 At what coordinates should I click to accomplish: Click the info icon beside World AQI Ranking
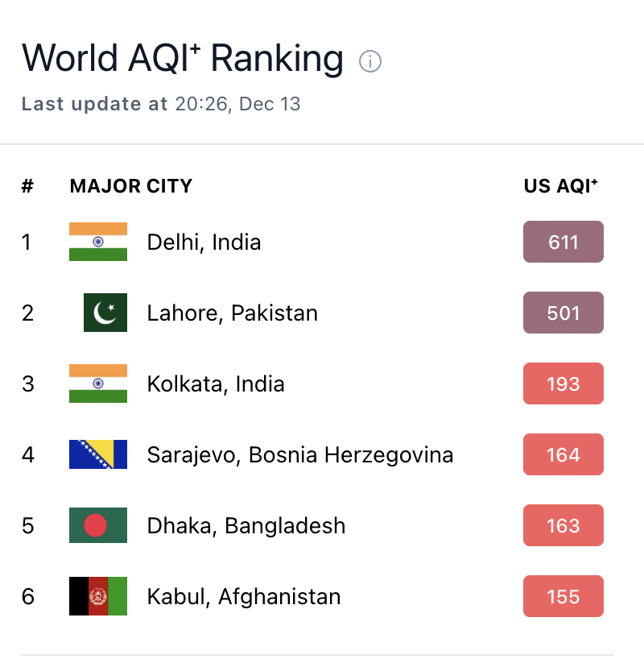[x=370, y=61]
